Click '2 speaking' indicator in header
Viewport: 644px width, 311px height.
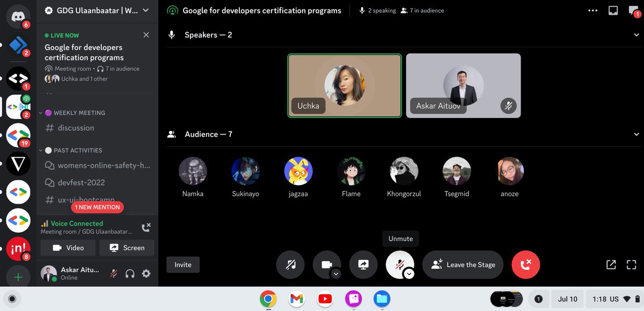377,10
